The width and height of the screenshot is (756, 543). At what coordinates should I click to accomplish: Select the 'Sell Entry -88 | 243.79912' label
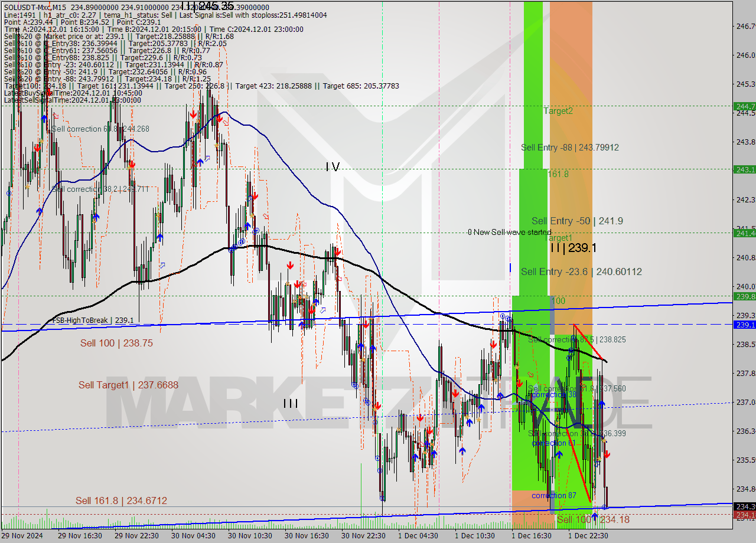click(570, 147)
